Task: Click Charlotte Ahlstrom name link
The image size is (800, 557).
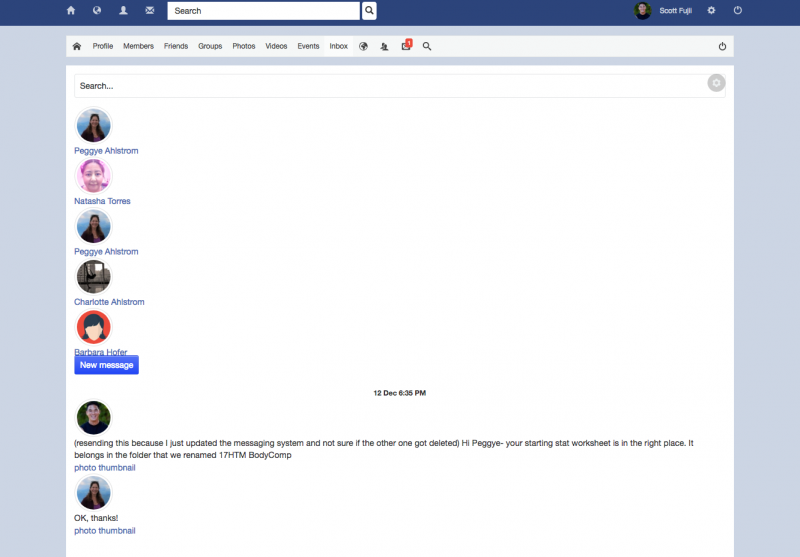Action: [x=109, y=302]
